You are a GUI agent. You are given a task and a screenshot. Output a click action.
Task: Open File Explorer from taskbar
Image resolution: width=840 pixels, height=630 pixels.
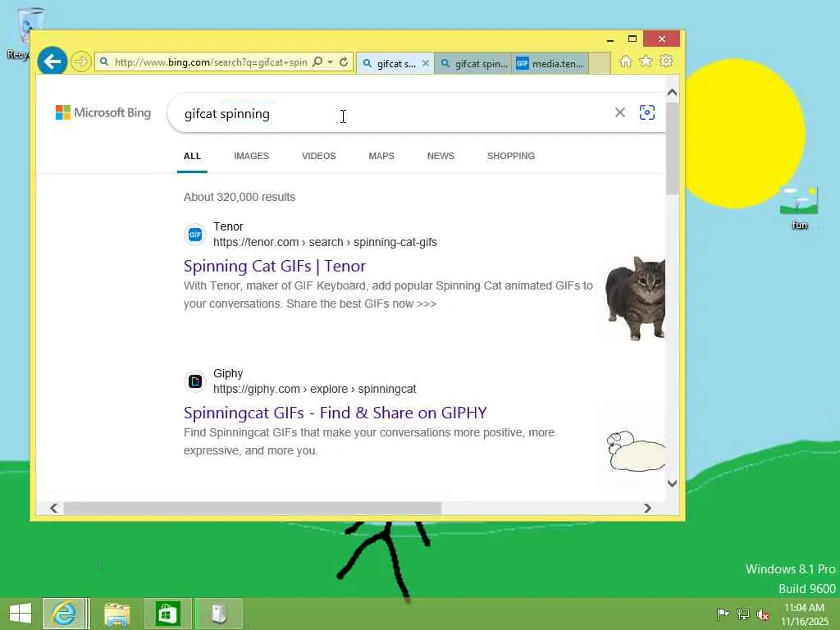(116, 614)
